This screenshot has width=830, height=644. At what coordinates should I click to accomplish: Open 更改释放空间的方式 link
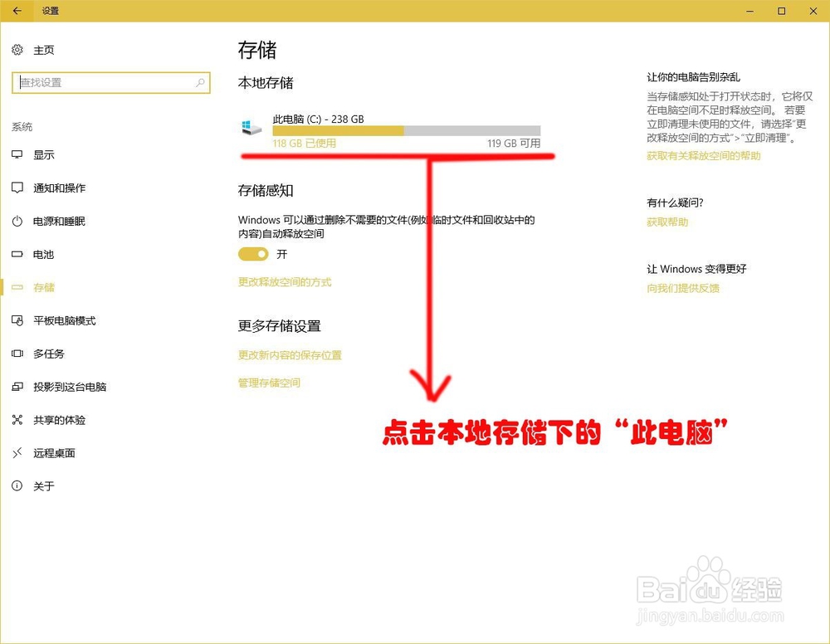tap(285, 282)
